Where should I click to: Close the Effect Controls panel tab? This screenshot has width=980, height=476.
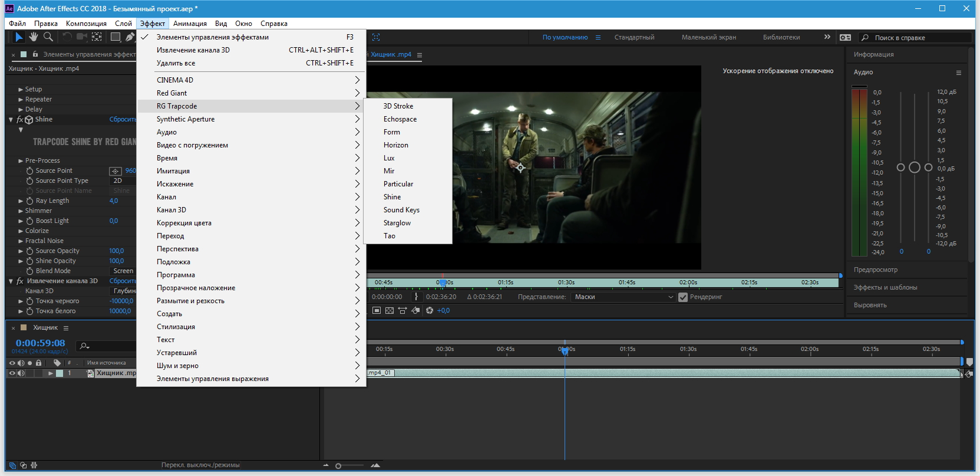click(13, 54)
